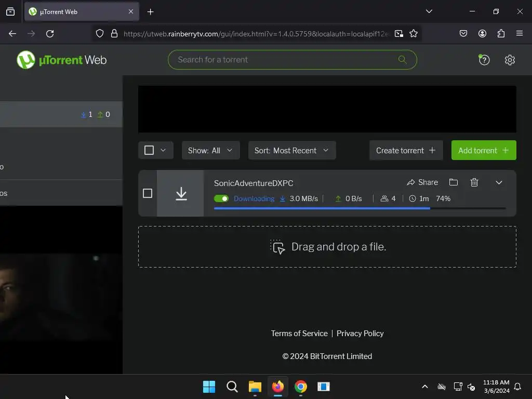Show hidden system tray icons
Screen dimensions: 532x399
pyautogui.click(x=425, y=387)
